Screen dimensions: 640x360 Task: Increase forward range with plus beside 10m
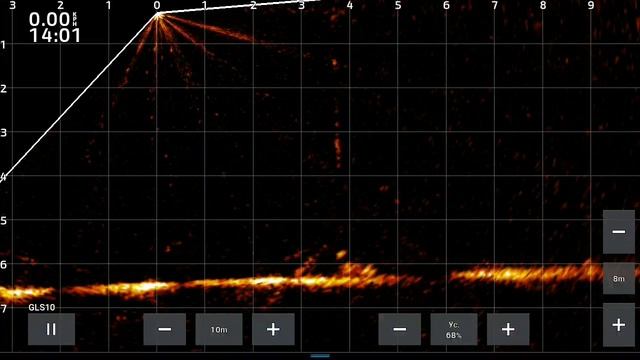273,329
